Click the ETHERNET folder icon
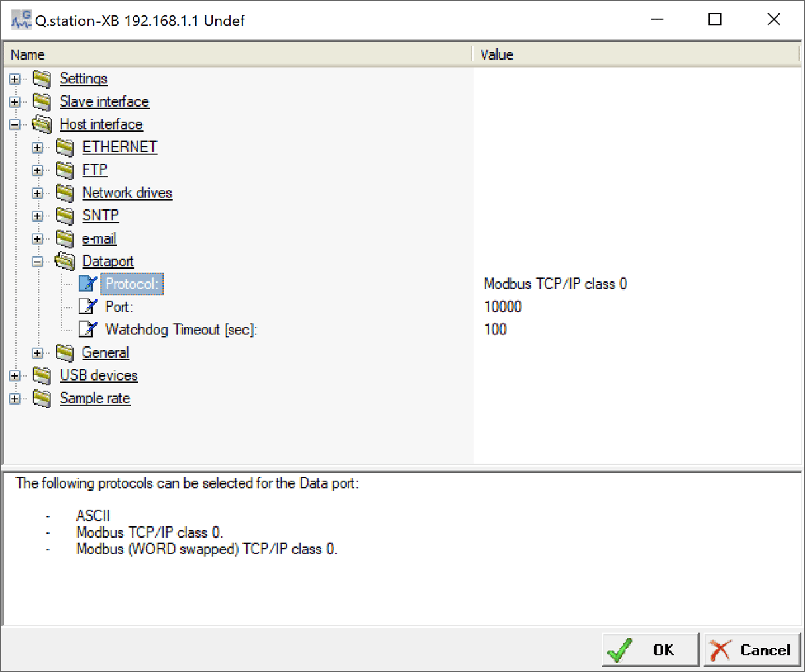The image size is (805, 672). pos(65,147)
